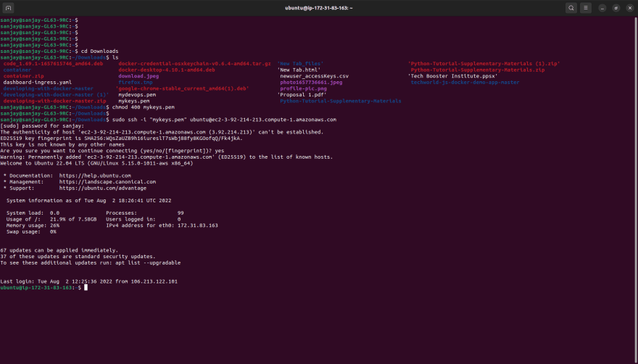
Task: Maximize the terminal window
Action: point(616,8)
